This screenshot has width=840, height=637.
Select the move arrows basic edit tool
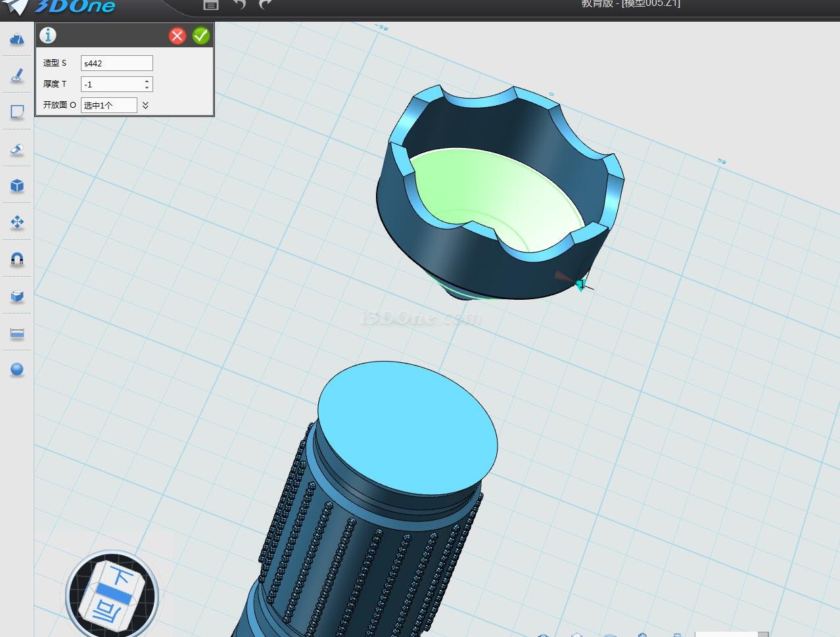point(17,223)
